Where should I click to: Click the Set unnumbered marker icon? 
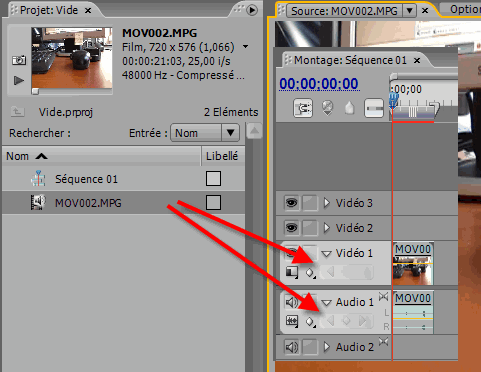coord(349,108)
